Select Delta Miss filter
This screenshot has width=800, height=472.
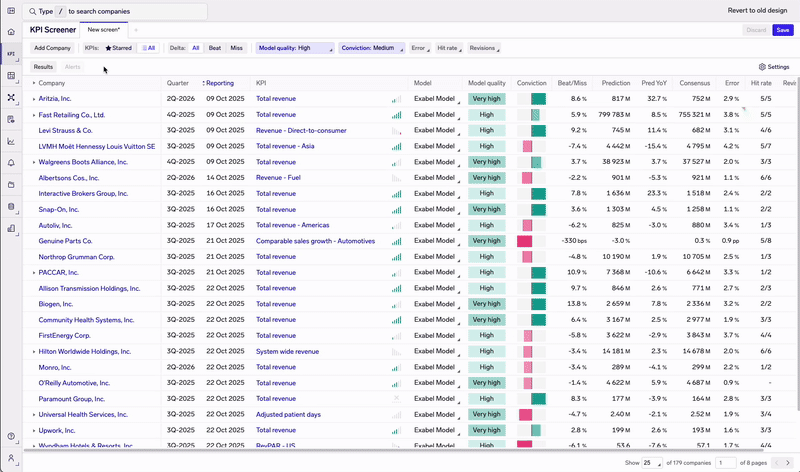(x=236, y=48)
